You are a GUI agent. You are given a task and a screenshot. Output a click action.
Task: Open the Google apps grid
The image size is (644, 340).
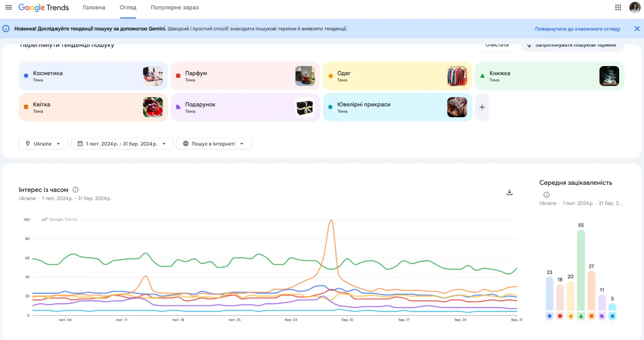tap(618, 7)
